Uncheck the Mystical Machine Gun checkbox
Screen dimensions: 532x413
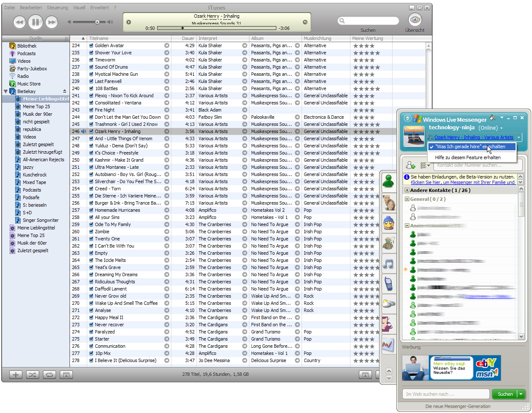(x=91, y=74)
